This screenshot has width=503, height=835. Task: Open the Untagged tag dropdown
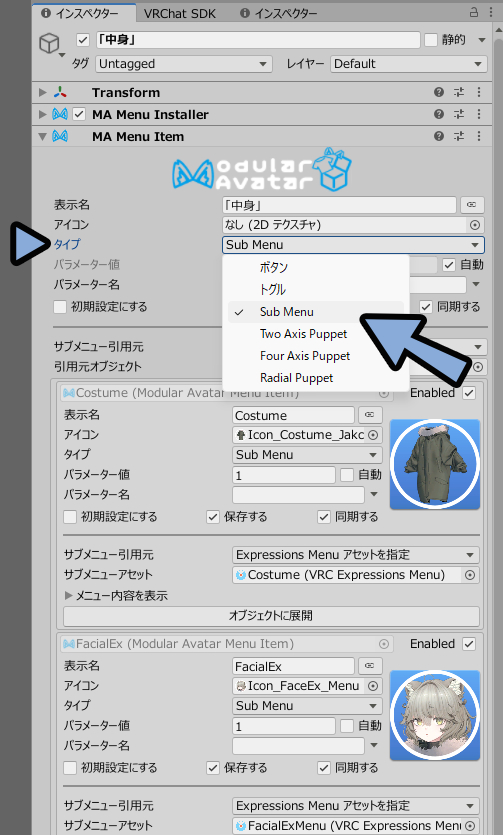coord(184,64)
